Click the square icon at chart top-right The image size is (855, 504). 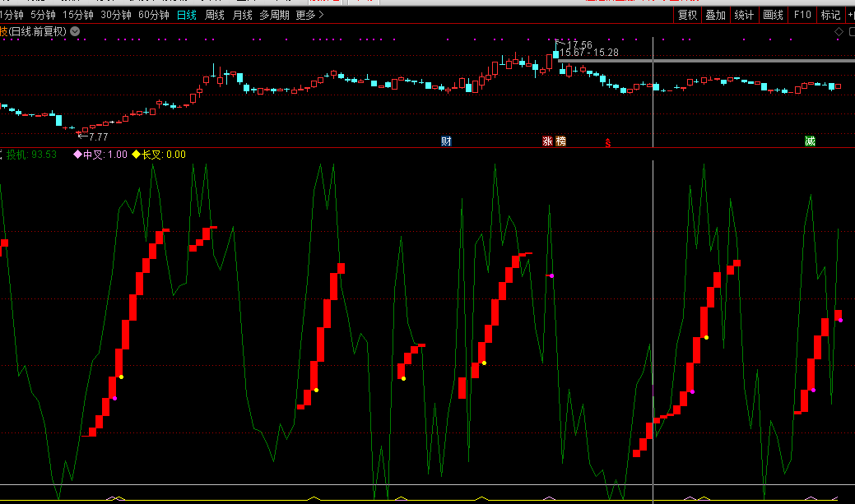point(851,32)
